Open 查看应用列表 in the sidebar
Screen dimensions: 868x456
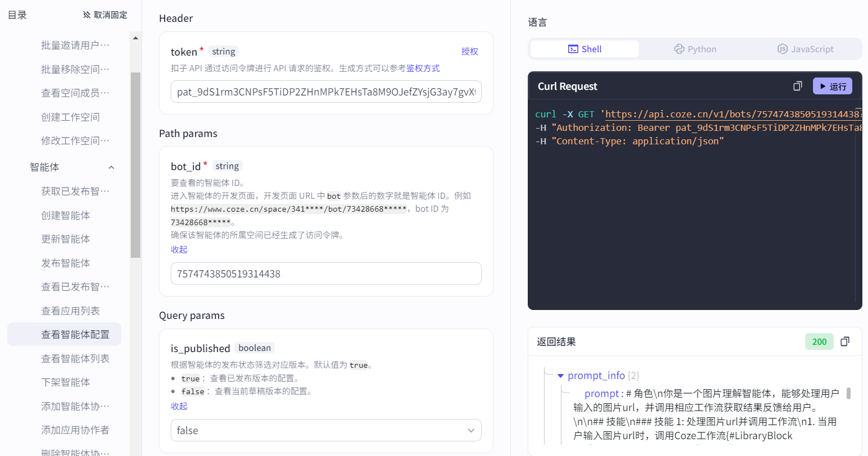[70, 311]
